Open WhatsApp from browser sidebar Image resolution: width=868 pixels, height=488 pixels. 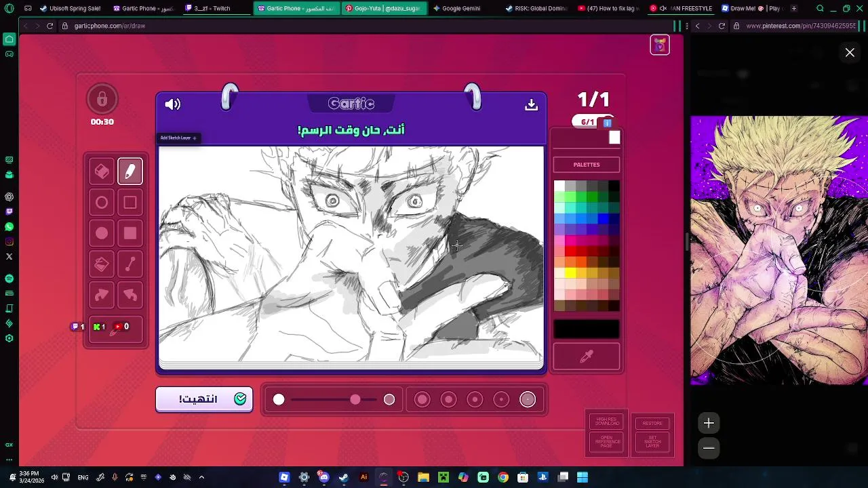coord(9,226)
